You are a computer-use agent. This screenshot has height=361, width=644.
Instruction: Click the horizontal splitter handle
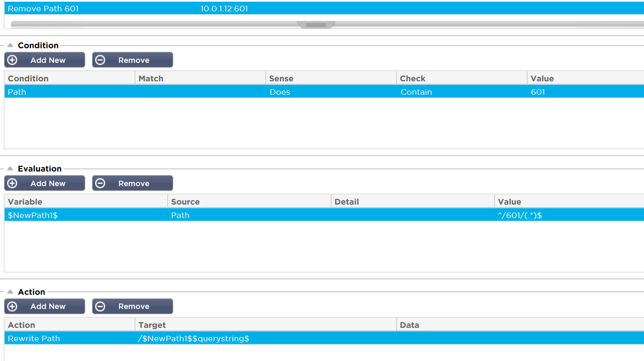pyautogui.click(x=316, y=25)
